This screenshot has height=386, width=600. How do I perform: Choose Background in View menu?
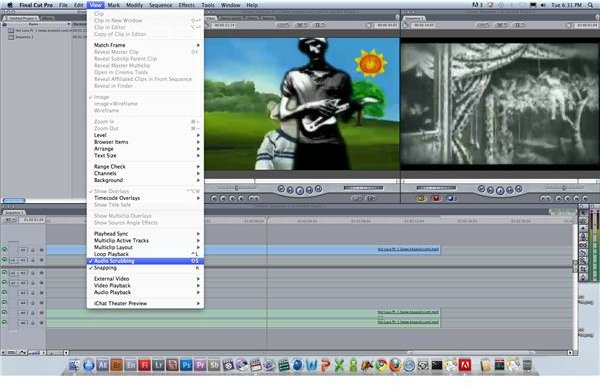145,180
